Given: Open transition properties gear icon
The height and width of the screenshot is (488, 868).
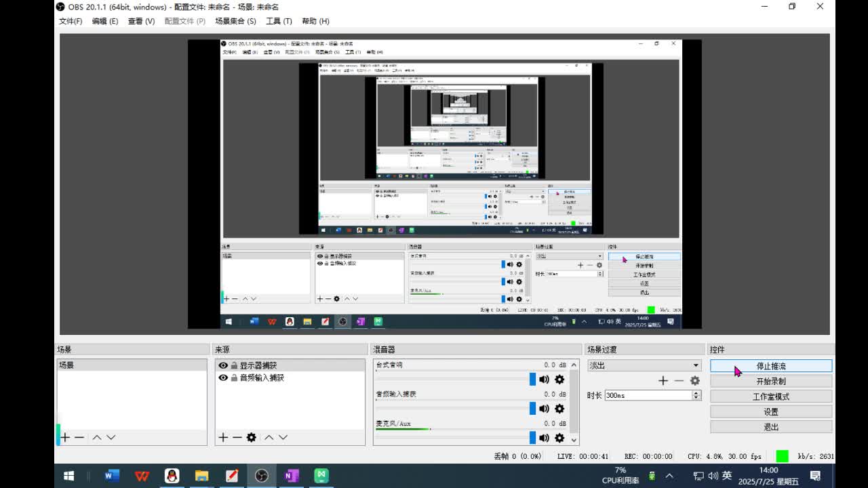Looking at the screenshot, I should [x=695, y=381].
